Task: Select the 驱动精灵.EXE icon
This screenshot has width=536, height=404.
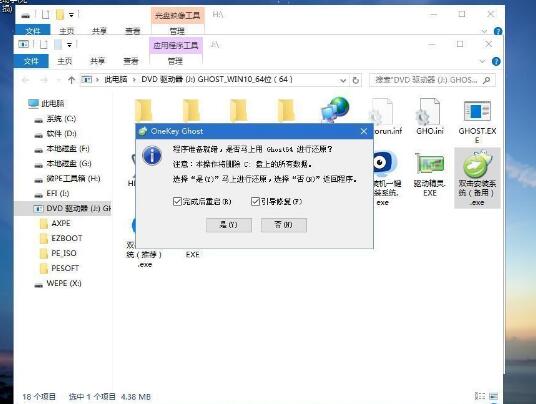Action: coord(429,164)
